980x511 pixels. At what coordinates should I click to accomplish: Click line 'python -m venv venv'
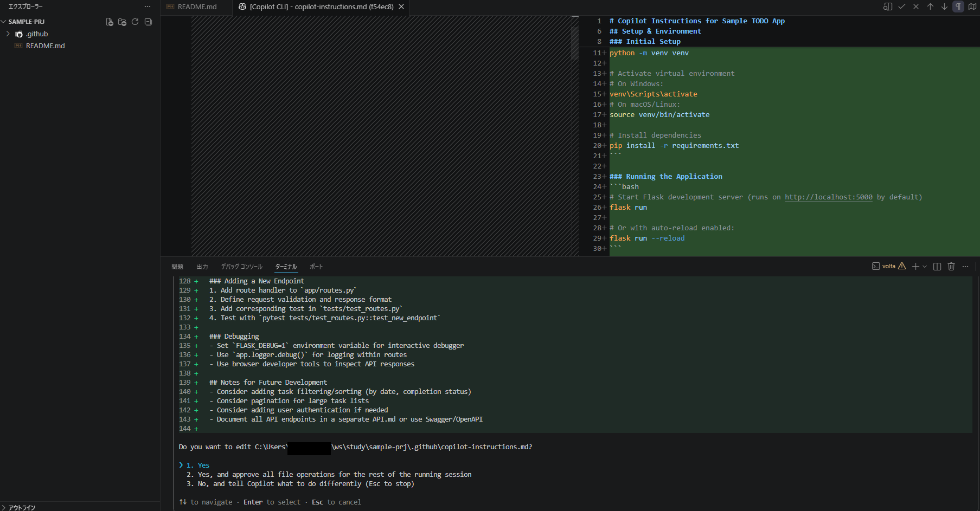(x=649, y=53)
